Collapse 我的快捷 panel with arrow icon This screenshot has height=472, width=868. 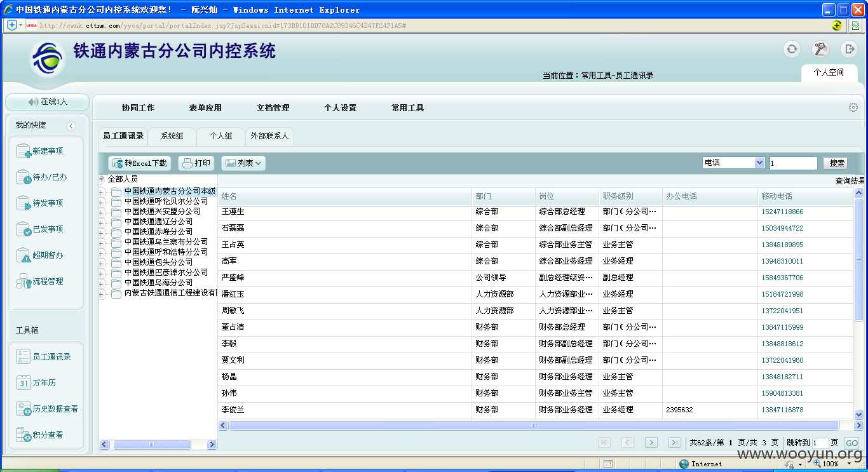[71, 126]
